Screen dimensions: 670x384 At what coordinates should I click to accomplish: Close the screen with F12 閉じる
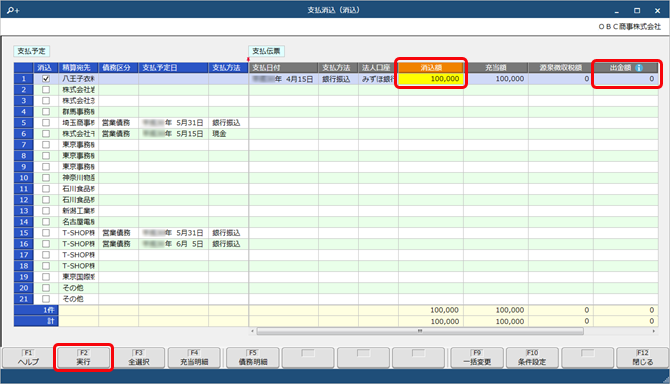tap(643, 358)
